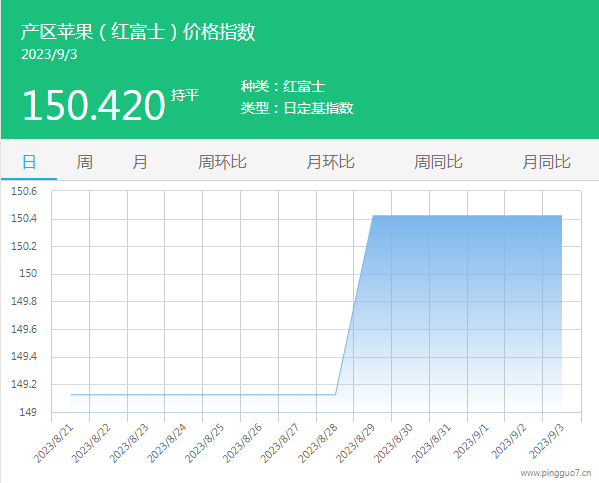Switch to 月环比 tab

tap(330, 162)
